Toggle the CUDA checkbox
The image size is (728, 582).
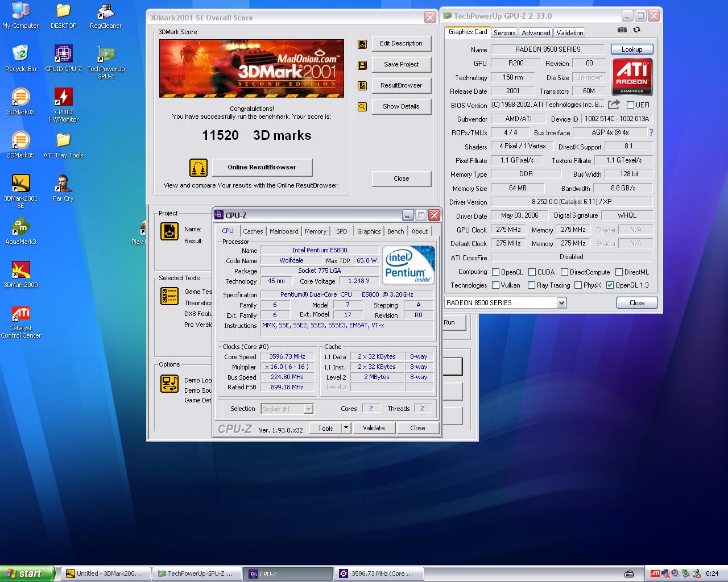click(532, 272)
